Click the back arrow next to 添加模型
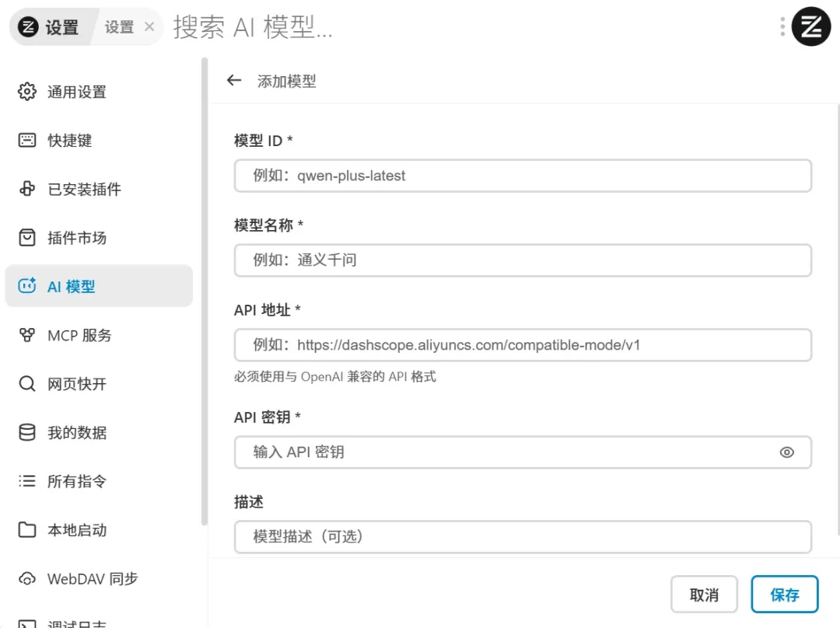 point(234,81)
